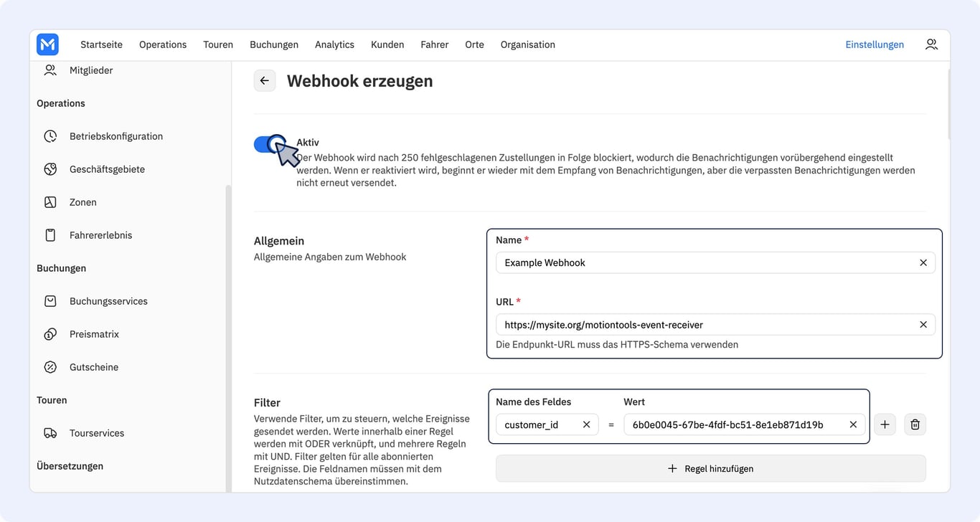Open Analytics in top navigation

[334, 44]
